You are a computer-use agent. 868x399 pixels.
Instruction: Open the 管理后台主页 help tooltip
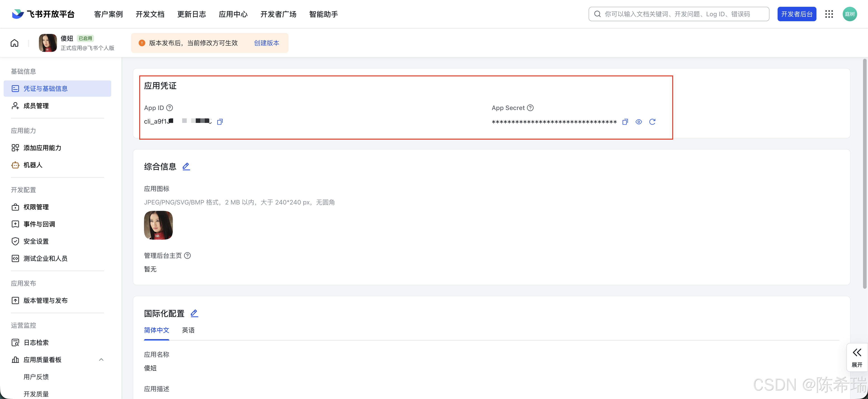coord(188,255)
